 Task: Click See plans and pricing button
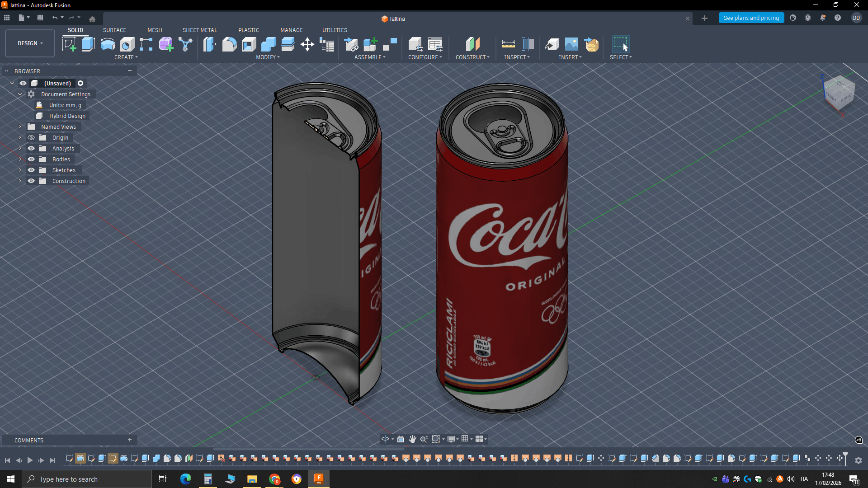point(751,18)
